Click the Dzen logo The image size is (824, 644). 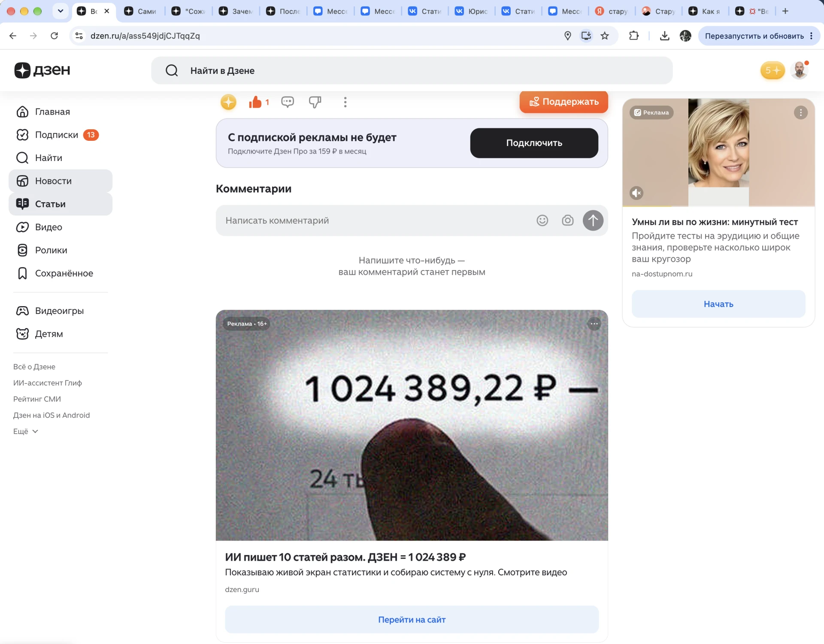(42, 70)
